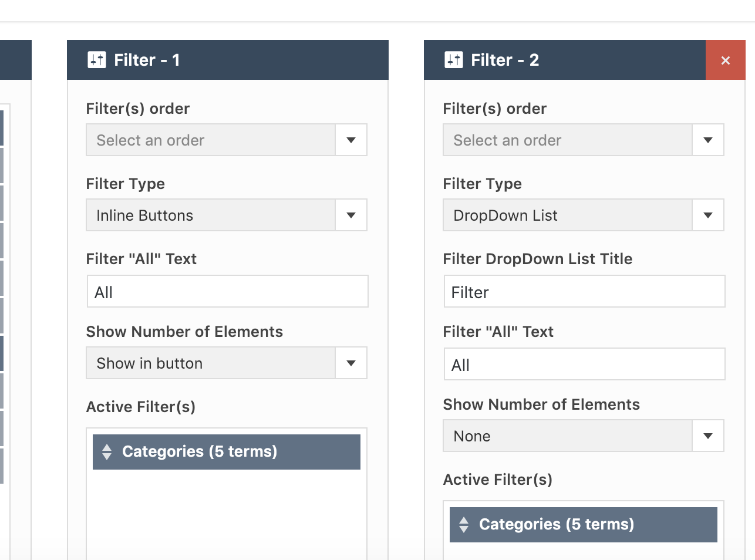Select Categories (5 terms) in Filter 2

557,524
